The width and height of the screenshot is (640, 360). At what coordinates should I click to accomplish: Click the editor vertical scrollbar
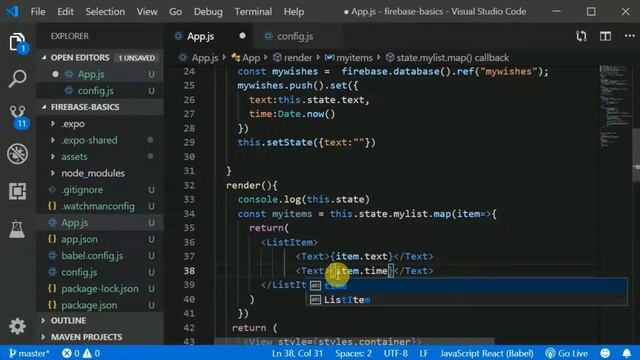click(x=636, y=155)
